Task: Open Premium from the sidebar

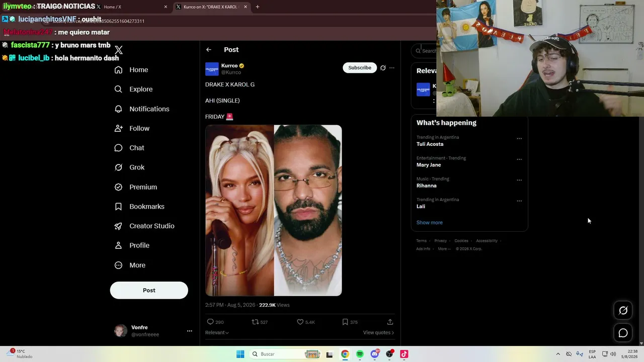Action: coord(136,187)
